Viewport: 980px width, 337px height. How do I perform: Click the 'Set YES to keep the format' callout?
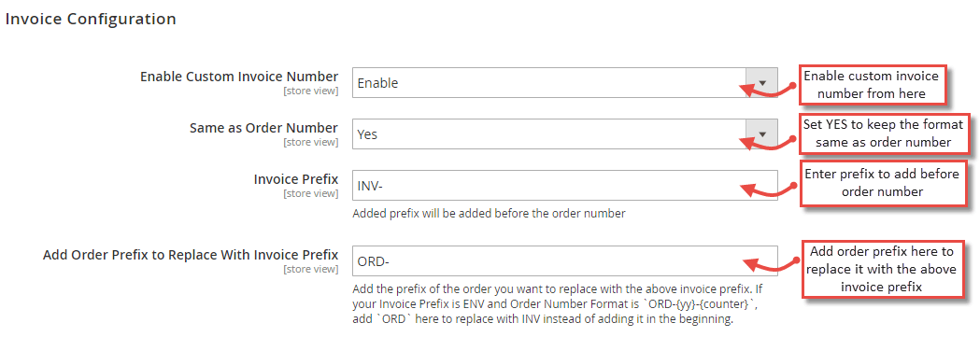pyautogui.click(x=883, y=133)
